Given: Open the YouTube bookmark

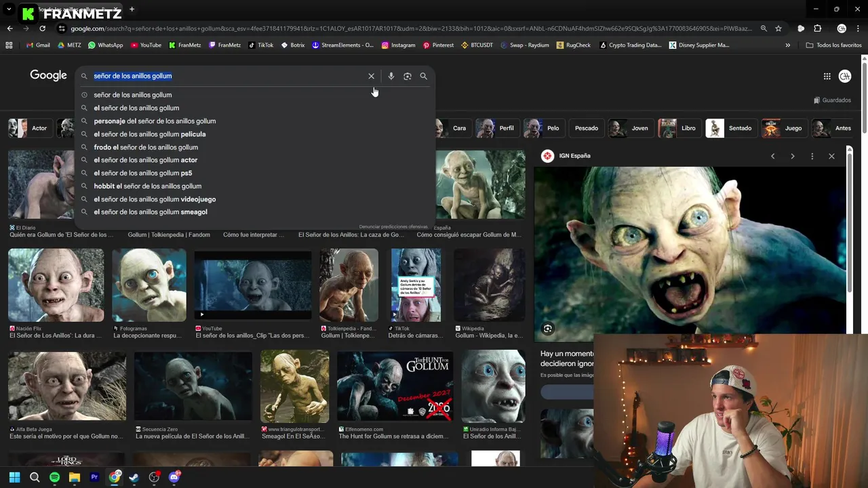Looking at the screenshot, I should [x=146, y=45].
